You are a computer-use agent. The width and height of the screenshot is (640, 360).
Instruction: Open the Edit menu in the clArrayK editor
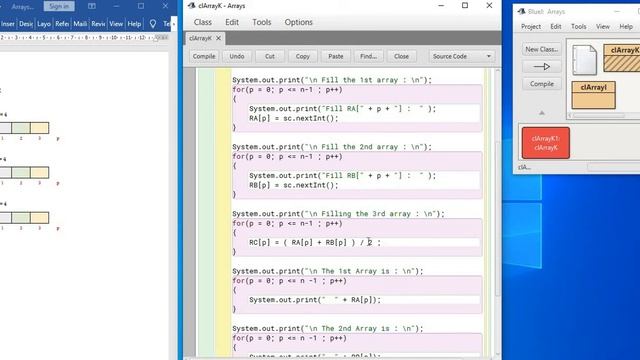coord(232,22)
